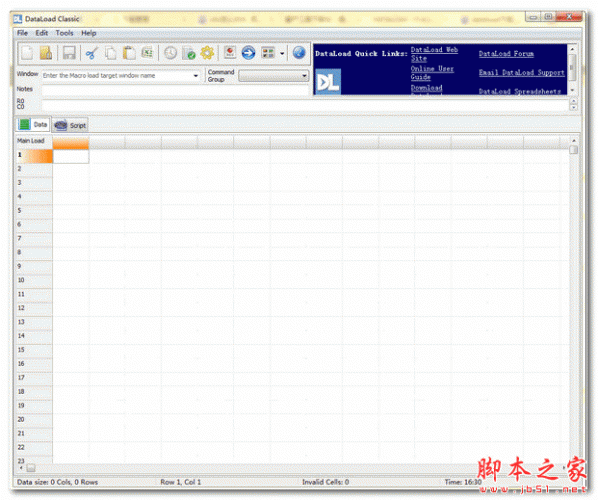Screen dimensions: 598x500
Task: Select row header 8
Action: [34, 253]
